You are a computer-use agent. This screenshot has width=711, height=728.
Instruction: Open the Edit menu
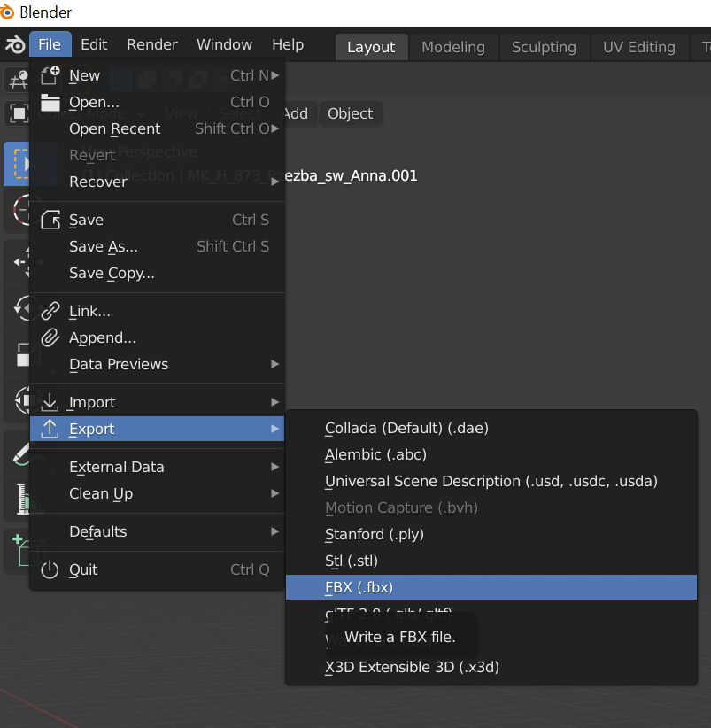click(94, 44)
